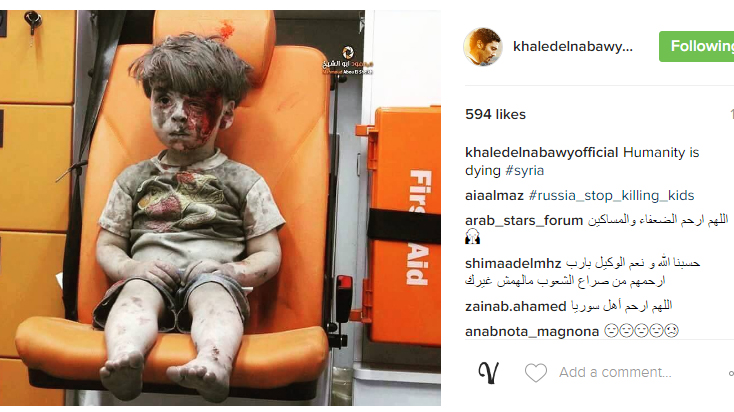Open #russia_stop_killing_kids hashtag

(611, 195)
